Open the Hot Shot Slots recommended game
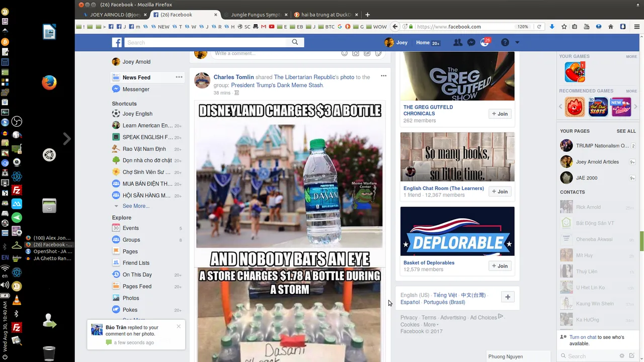This screenshot has width=644, height=362. click(598, 107)
